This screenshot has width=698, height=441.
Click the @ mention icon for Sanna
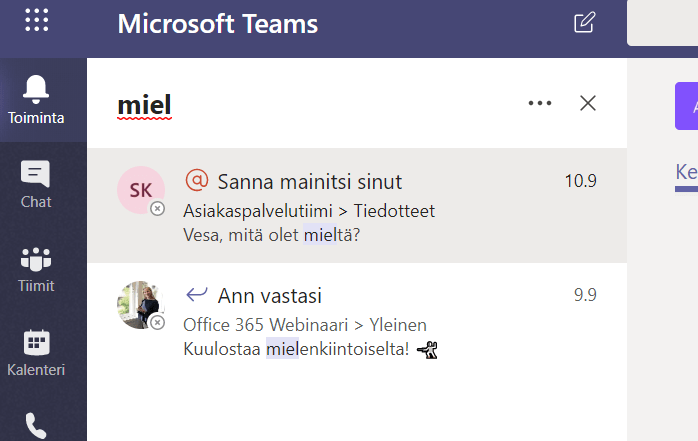[197, 181]
